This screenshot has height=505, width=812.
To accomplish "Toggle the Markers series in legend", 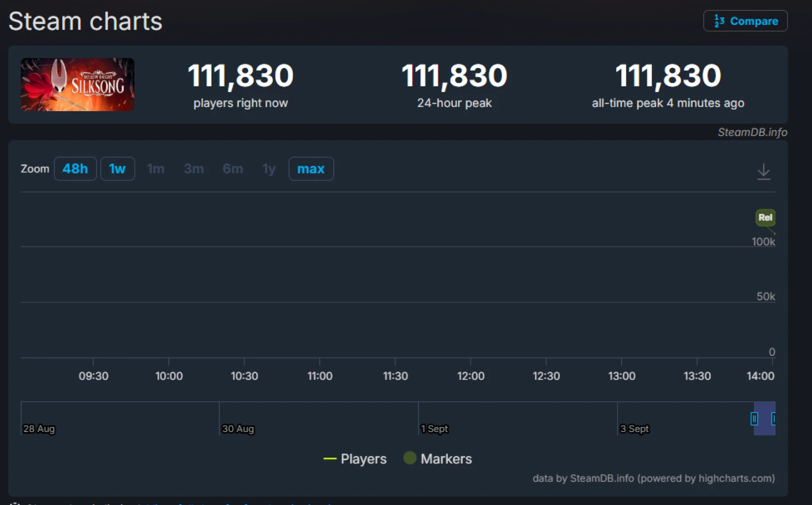I will [438, 459].
